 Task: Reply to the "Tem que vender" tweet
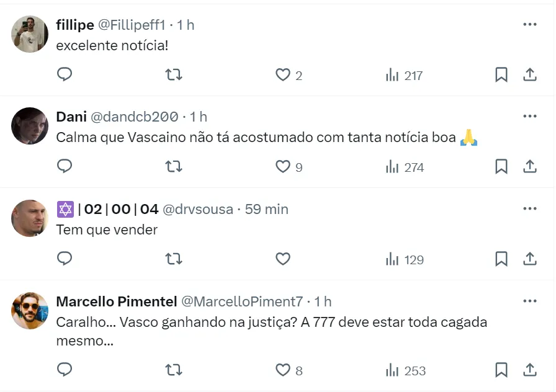(65, 259)
